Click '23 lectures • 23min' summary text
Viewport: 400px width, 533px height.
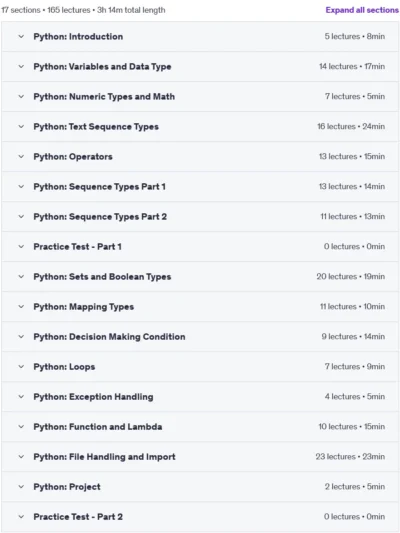click(350, 457)
